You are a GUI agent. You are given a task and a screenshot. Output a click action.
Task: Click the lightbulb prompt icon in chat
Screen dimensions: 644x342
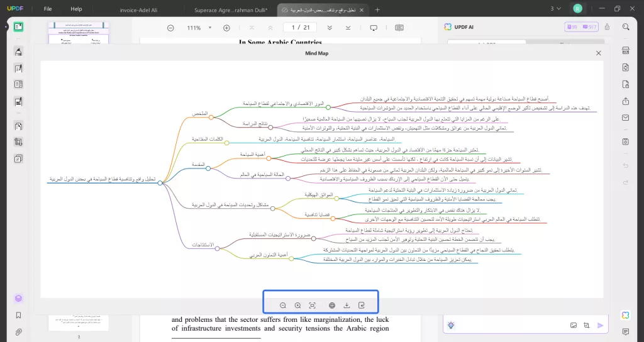tap(451, 325)
